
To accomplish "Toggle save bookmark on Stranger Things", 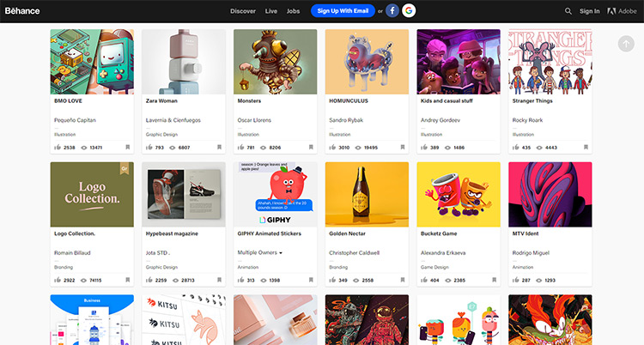I will point(586,147).
